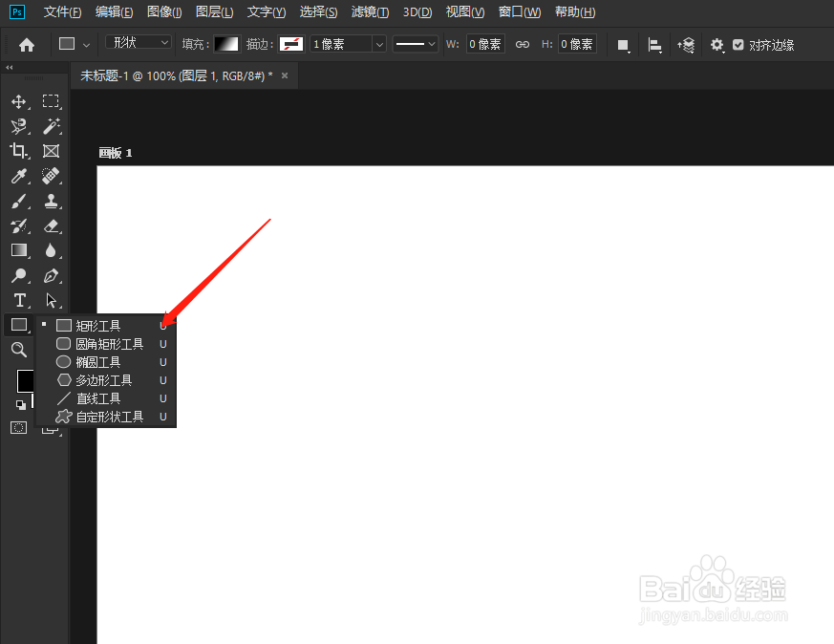Choose 椭圆工具 from flyout menu

point(106,362)
